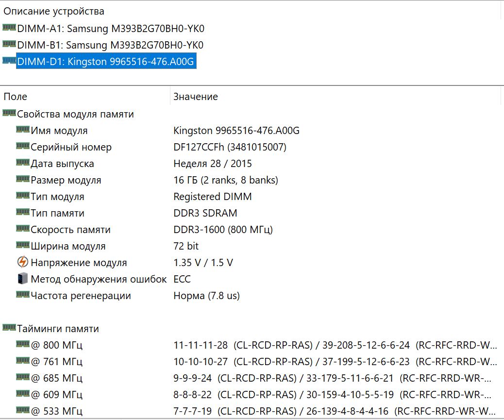Click the icon beside 'Тип модуля'
Image resolution: width=504 pixels, height=420 pixels.
click(x=22, y=195)
